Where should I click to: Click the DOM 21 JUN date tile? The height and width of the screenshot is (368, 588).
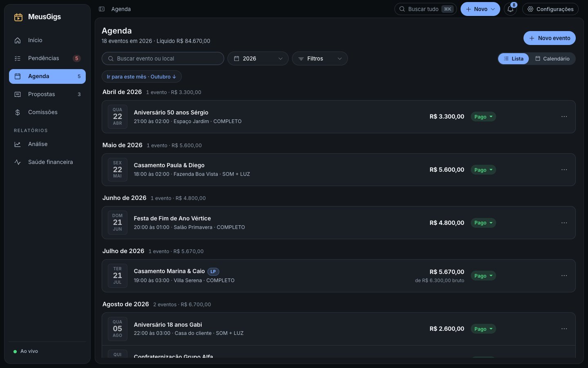[118, 222]
